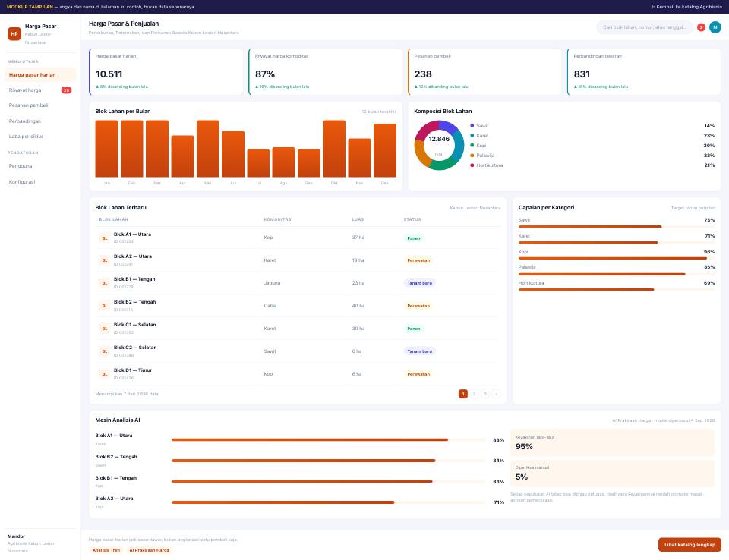Go to pagination page 1
This screenshot has width=729, height=560.
click(x=463, y=394)
